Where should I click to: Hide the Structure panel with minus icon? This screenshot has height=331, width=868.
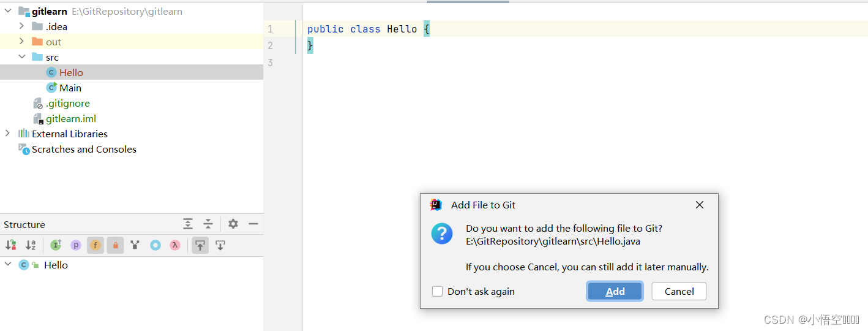(x=253, y=224)
